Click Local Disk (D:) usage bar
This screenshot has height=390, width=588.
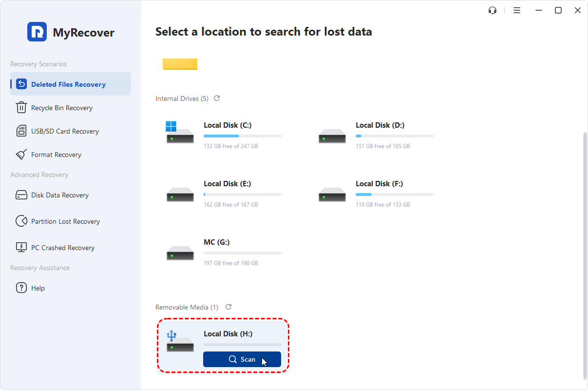[x=395, y=136]
